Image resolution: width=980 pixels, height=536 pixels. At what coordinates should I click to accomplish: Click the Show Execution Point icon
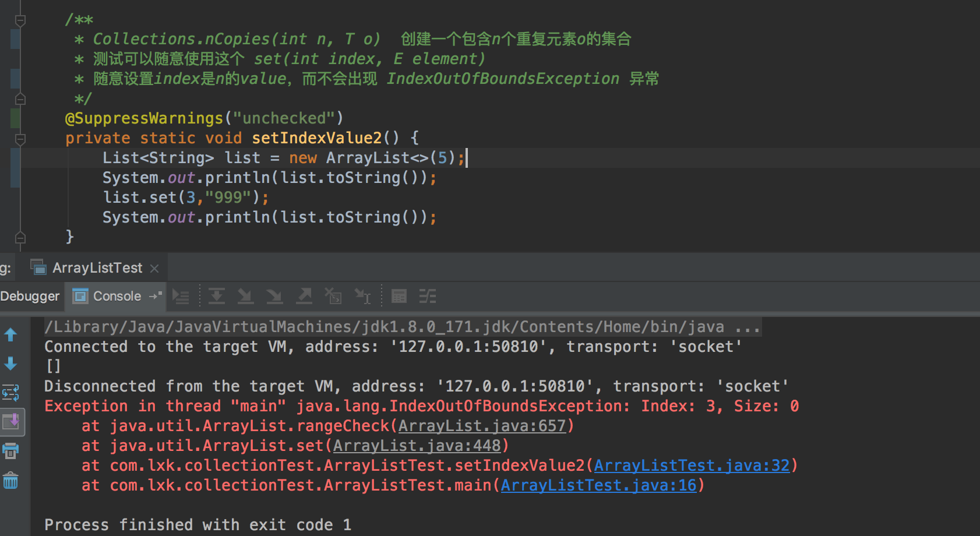(x=181, y=296)
